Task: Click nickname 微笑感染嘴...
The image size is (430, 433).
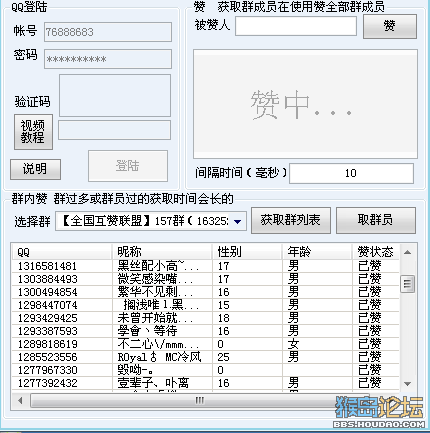Action: point(155,279)
